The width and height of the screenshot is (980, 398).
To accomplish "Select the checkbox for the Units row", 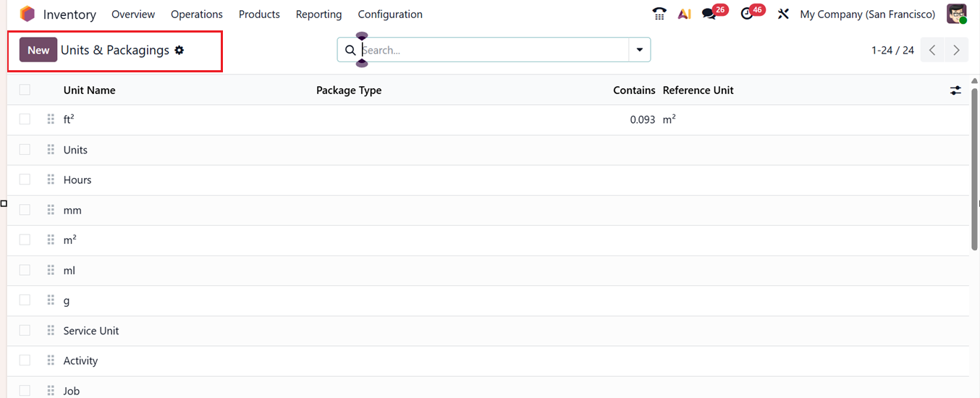I will pyautogui.click(x=25, y=150).
